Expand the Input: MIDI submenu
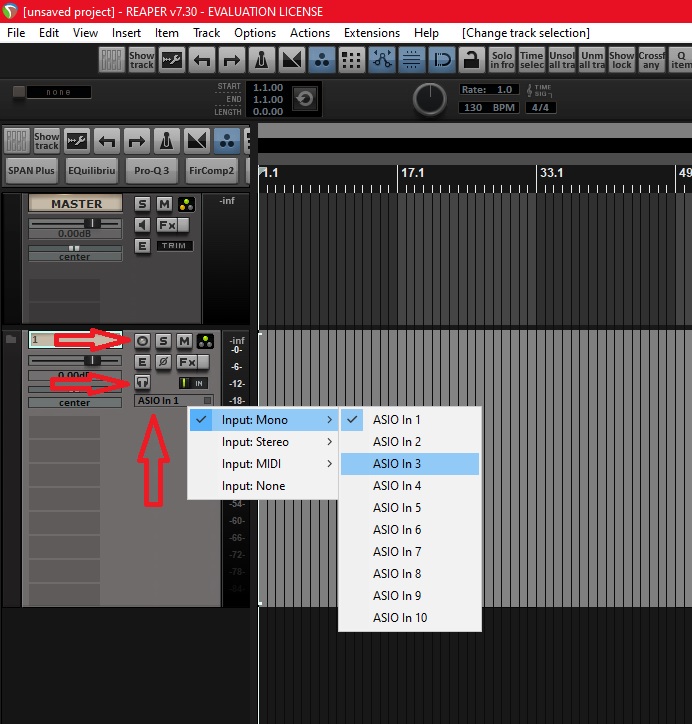The height and width of the screenshot is (724, 692). 263,464
